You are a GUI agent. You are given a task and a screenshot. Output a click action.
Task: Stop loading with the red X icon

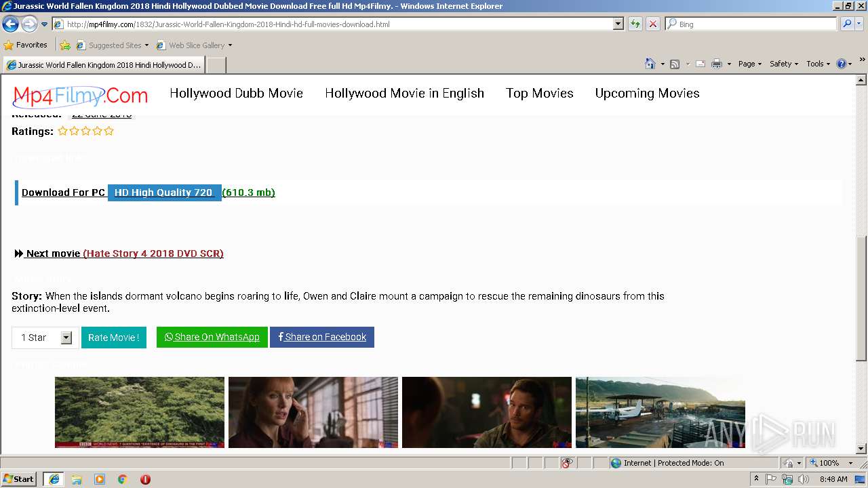pyautogui.click(x=652, y=24)
